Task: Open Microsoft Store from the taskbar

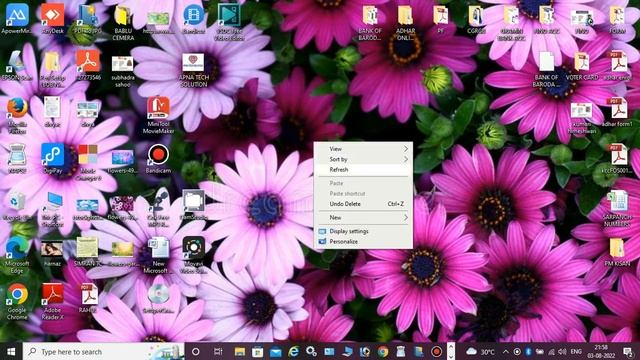Action: 258,351
